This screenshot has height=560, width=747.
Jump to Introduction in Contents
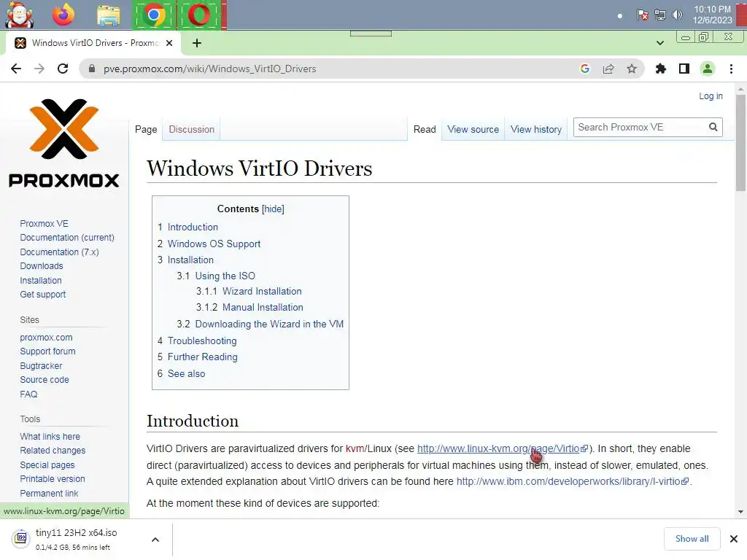point(193,227)
